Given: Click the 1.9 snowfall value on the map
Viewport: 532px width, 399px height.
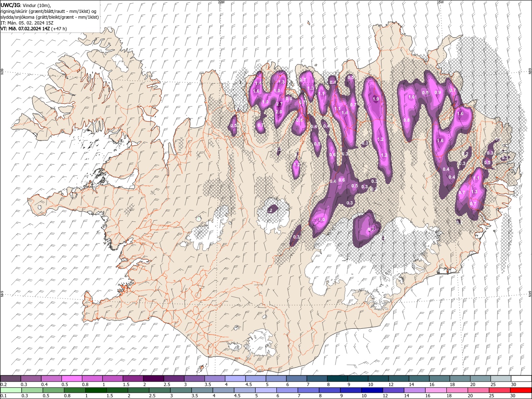Looking at the screenshot, I should pyautogui.click(x=376, y=99).
